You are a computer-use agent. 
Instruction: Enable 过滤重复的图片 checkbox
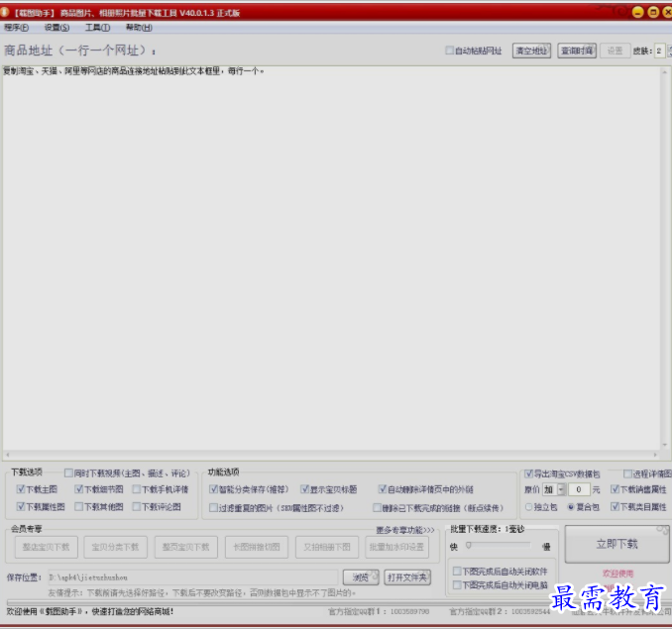click(x=213, y=508)
